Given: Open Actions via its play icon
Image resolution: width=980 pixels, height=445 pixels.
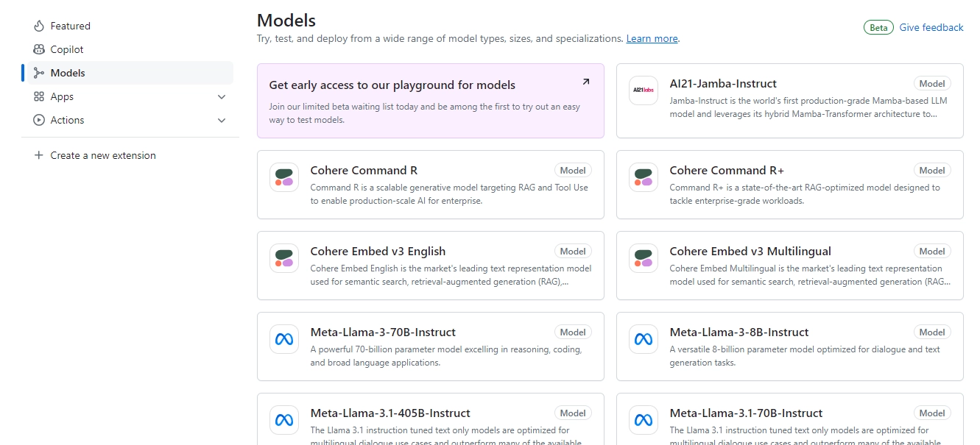Looking at the screenshot, I should point(39,120).
